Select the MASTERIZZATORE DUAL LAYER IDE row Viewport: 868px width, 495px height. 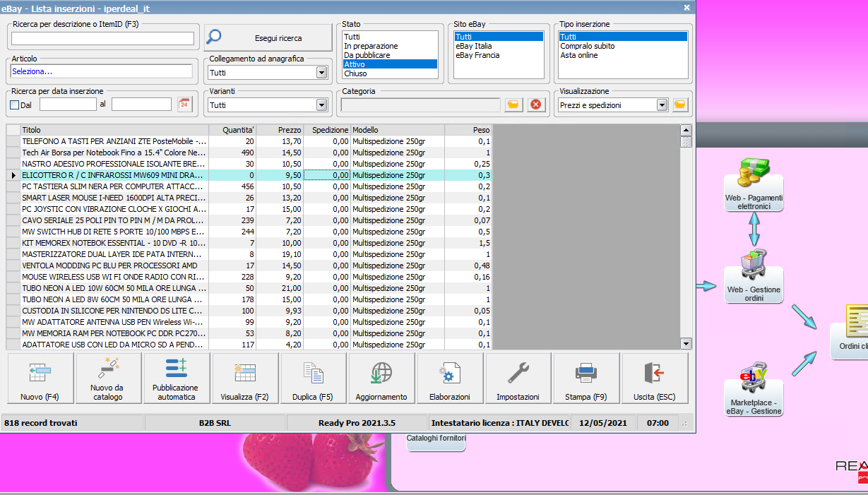click(x=249, y=254)
